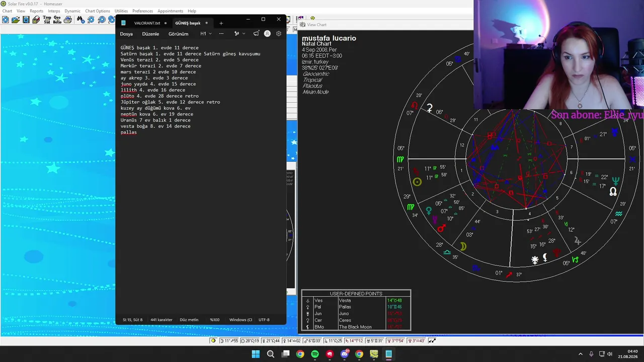Open the Utilities menu

click(x=121, y=11)
